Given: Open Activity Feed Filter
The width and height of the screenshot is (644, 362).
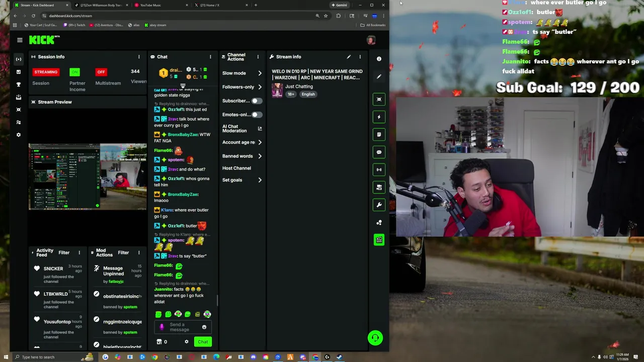Looking at the screenshot, I should click(x=64, y=253).
